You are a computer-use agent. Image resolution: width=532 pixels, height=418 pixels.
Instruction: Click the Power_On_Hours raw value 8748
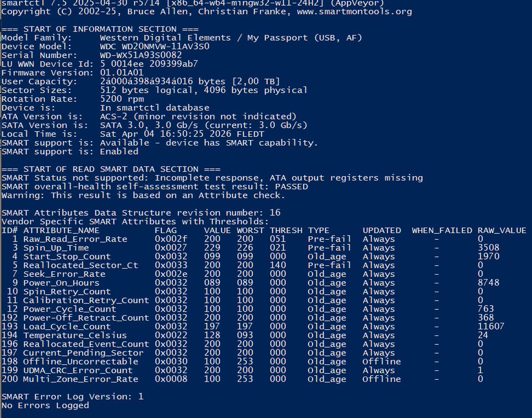[488, 283]
